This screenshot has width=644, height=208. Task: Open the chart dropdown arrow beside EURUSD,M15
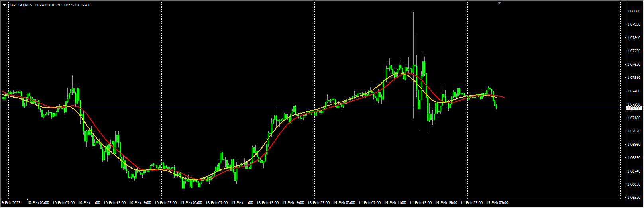click(4, 5)
